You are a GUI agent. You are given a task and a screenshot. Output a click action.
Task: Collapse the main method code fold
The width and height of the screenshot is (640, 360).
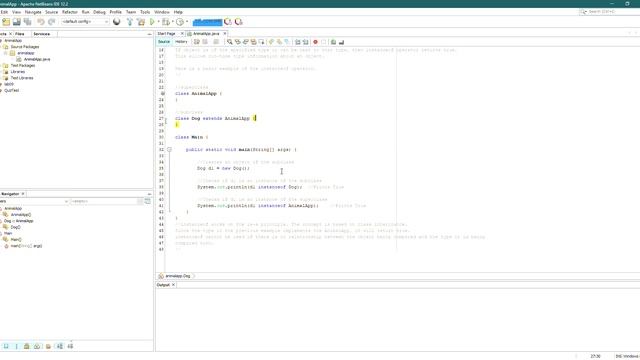point(169,150)
